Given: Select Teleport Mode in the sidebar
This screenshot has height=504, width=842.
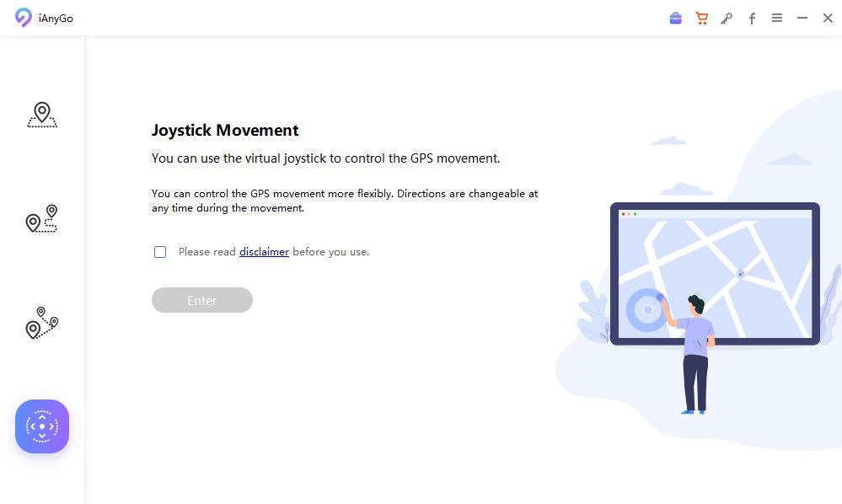Looking at the screenshot, I should click(x=42, y=115).
